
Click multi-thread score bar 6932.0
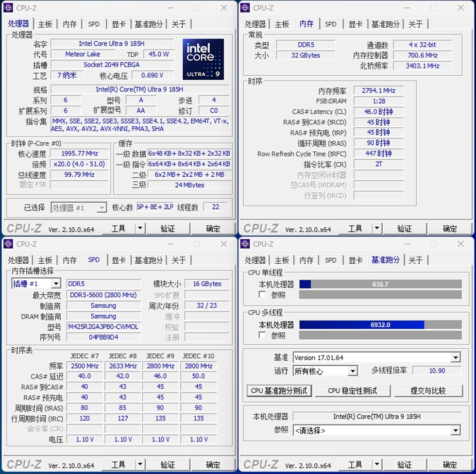[x=380, y=325]
